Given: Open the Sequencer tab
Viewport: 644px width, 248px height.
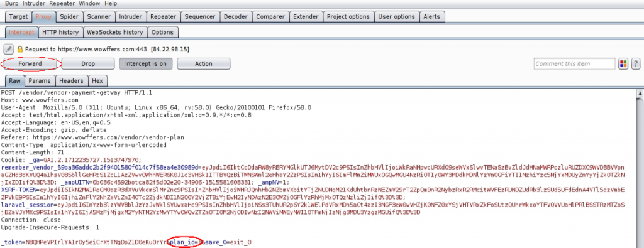Looking at the screenshot, I should 200,17.
